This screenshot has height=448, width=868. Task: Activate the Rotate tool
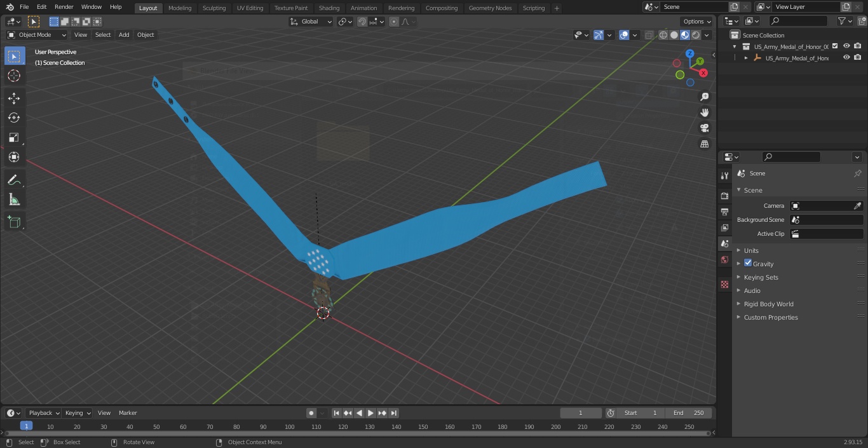(14, 118)
